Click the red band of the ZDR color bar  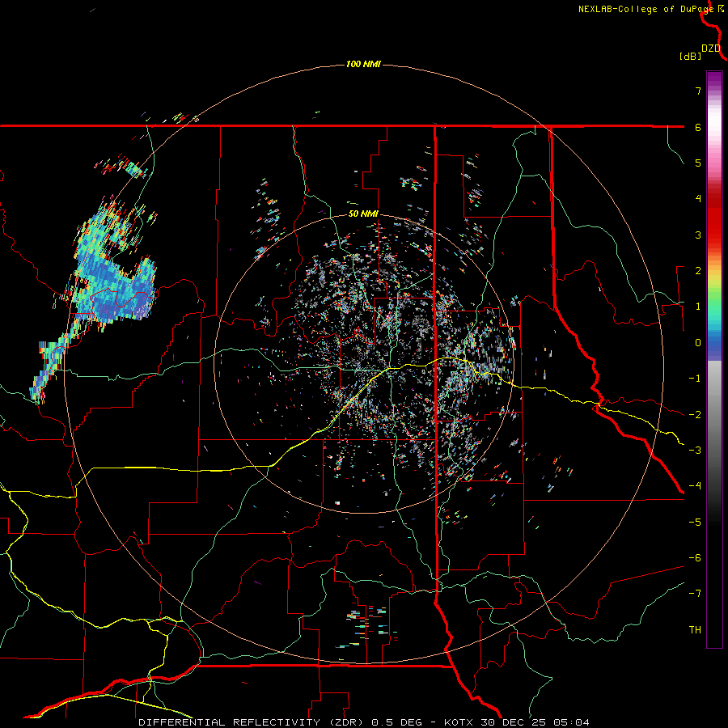pyautogui.click(x=714, y=218)
